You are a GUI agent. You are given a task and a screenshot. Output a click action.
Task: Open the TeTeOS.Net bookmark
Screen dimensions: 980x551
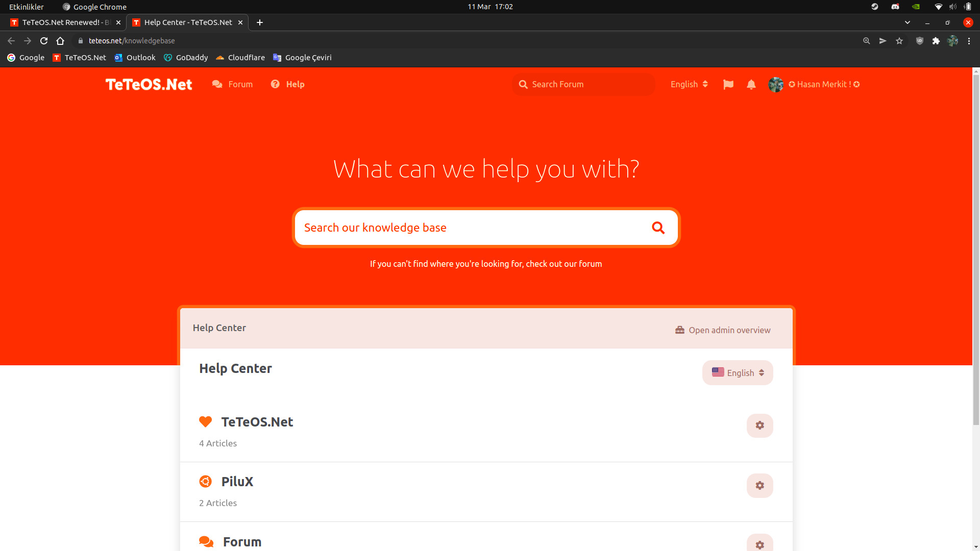(80, 58)
